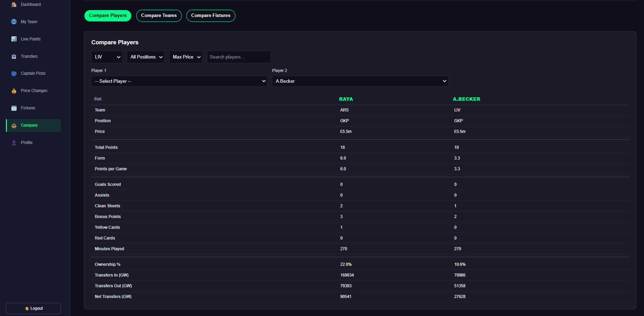Click the Dashboard house icon
The height and width of the screenshot is (316, 644).
point(14,4)
